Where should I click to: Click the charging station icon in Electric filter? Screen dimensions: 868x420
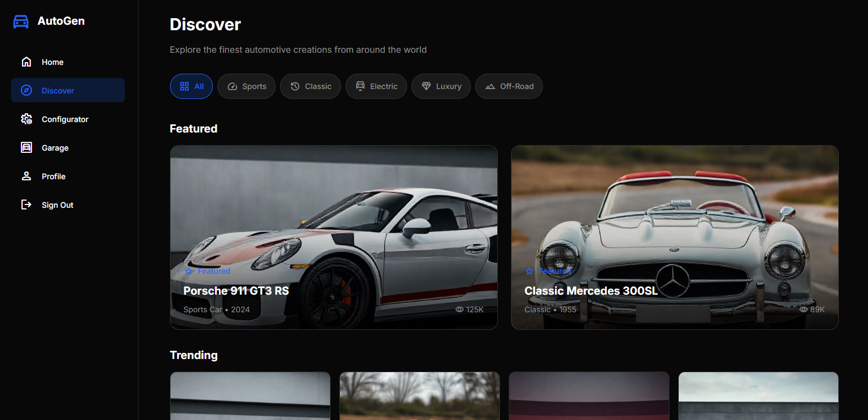[x=360, y=86]
